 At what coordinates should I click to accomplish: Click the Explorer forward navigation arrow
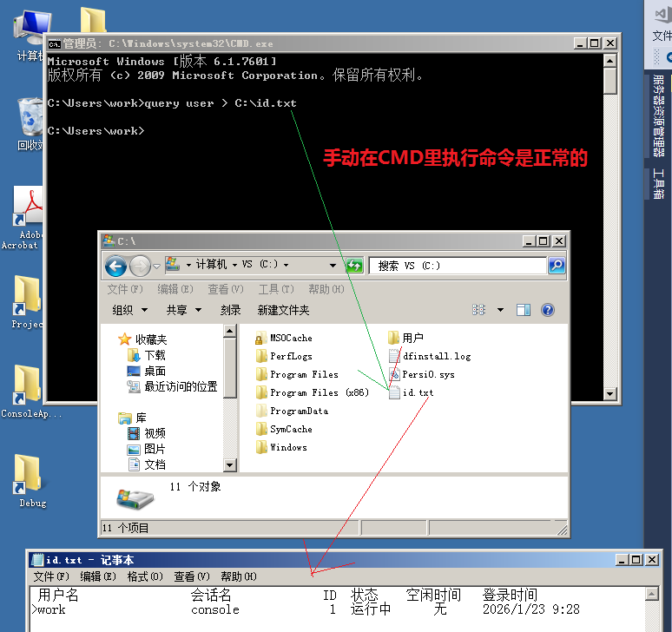140,267
